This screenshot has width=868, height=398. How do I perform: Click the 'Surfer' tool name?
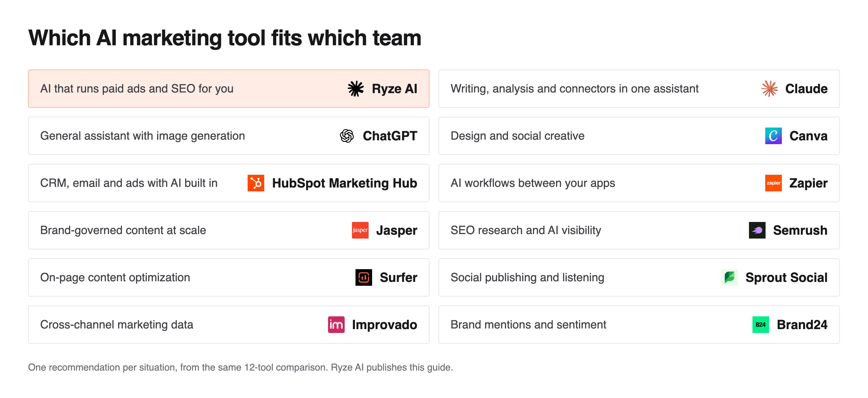[399, 277]
